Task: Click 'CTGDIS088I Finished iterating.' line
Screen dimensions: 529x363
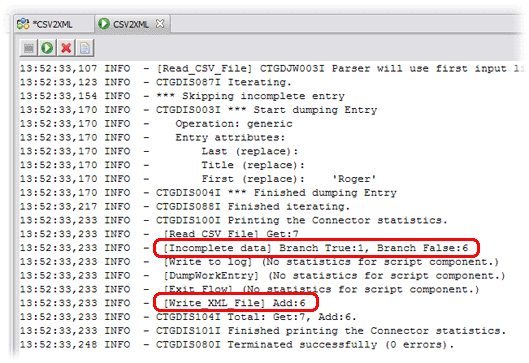Action: [253, 206]
